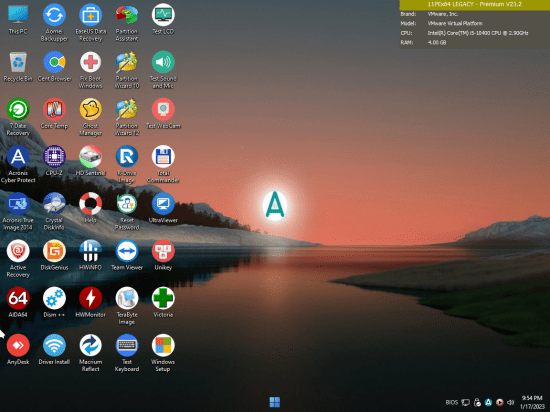Launch AnyDesk
Screen dimensions: 550x412
click(x=18, y=350)
